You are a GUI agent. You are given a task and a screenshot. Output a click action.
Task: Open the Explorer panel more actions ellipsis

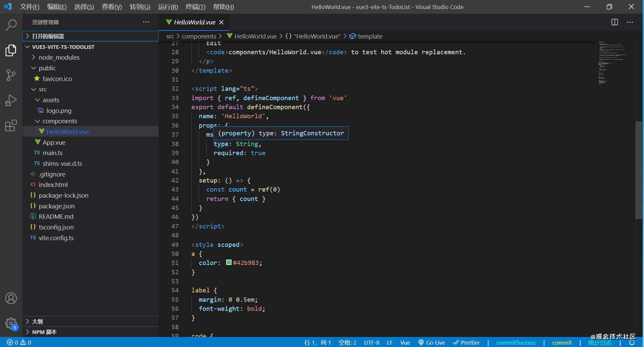[146, 22]
